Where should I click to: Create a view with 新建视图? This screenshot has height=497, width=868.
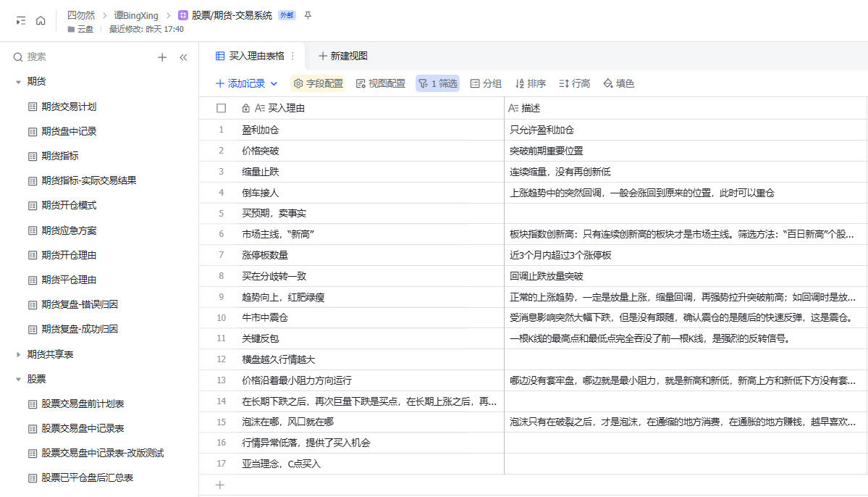(x=342, y=56)
